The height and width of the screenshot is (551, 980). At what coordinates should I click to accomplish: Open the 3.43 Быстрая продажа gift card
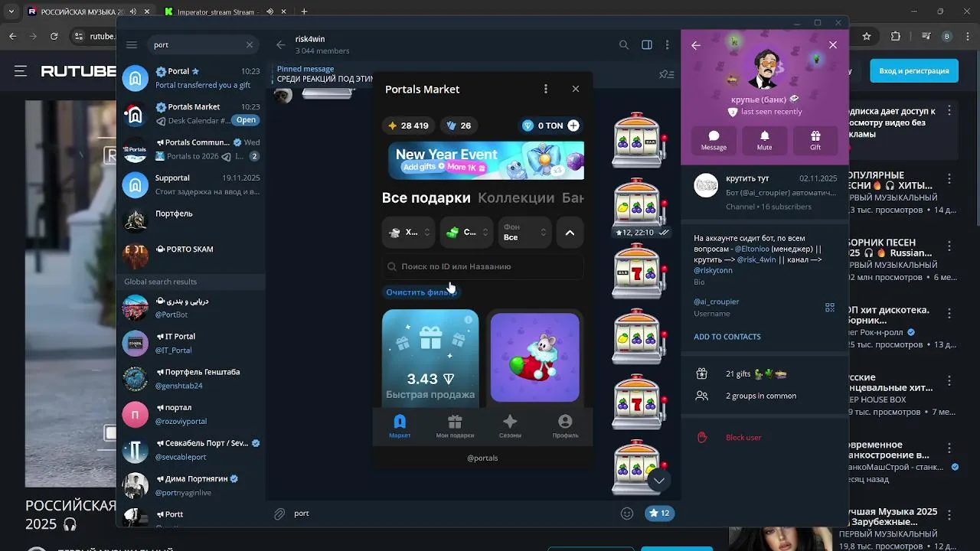click(x=430, y=357)
